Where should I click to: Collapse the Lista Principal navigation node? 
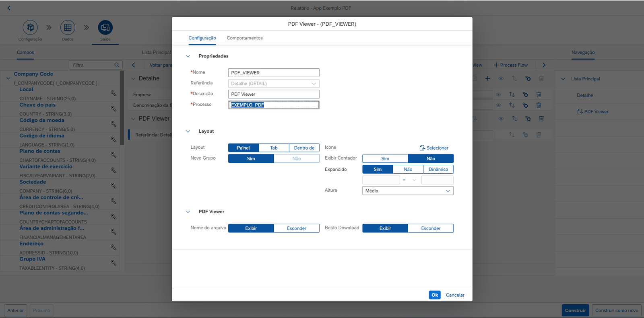563,79
